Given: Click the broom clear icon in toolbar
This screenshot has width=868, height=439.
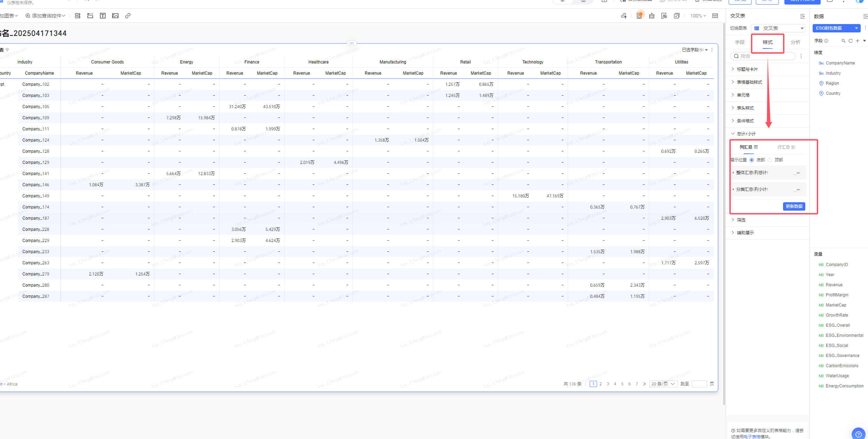Looking at the screenshot, I should point(652,16).
